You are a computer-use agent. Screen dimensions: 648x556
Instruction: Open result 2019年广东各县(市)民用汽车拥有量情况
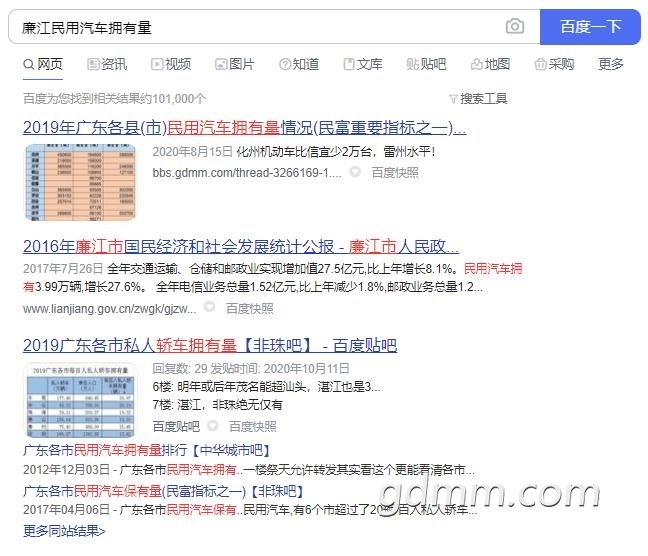click(x=244, y=127)
